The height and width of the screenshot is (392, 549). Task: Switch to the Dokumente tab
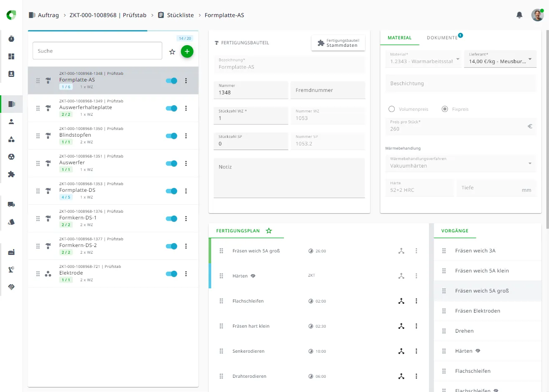tap(442, 38)
